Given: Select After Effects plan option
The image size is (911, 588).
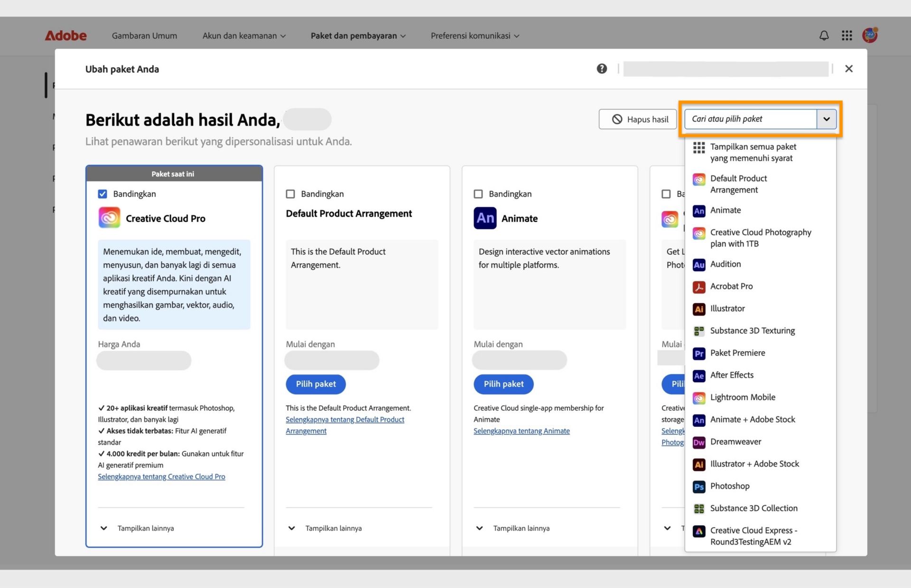Looking at the screenshot, I should pos(732,375).
